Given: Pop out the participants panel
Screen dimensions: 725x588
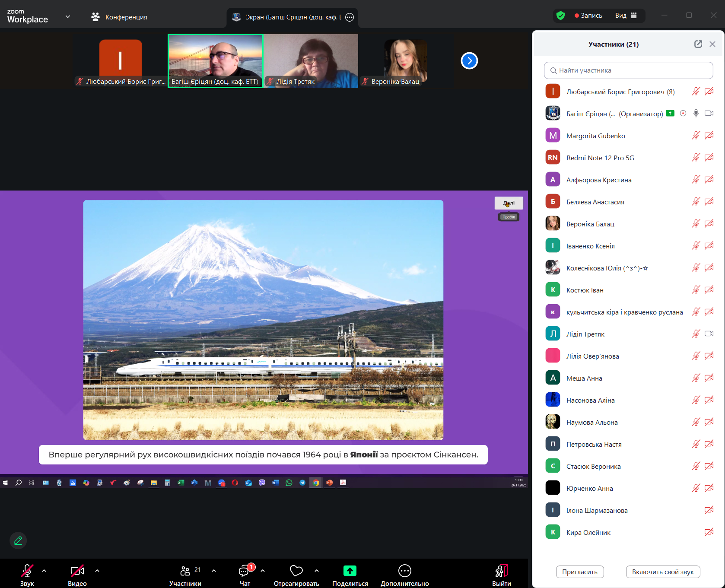Looking at the screenshot, I should (x=698, y=44).
